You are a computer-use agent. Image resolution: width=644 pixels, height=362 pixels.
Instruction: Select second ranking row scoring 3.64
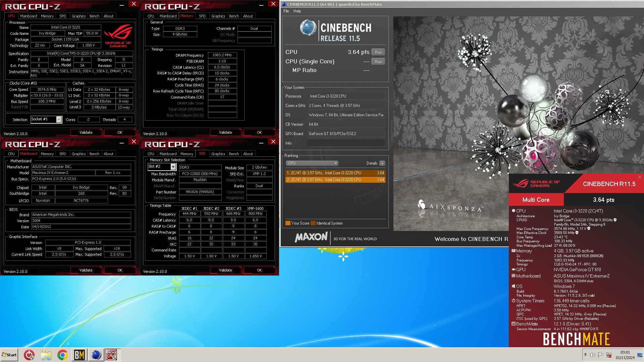point(335,180)
